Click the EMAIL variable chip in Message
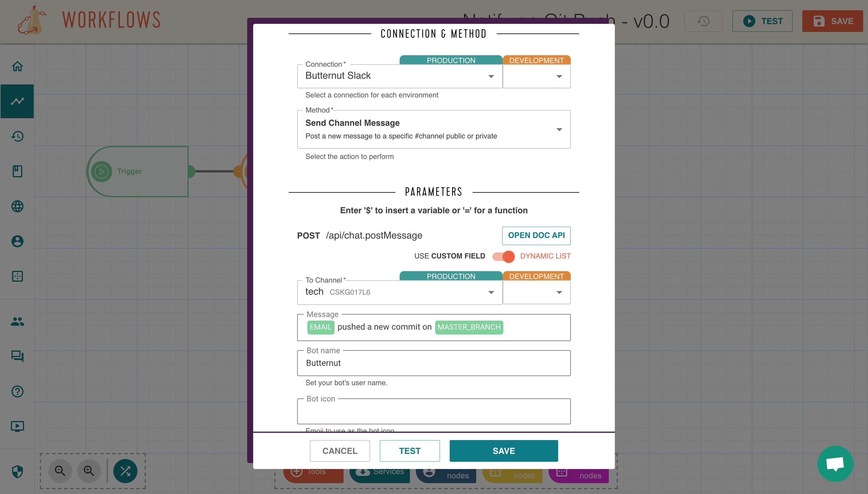Viewport: 868px width, 494px height. [321, 328]
